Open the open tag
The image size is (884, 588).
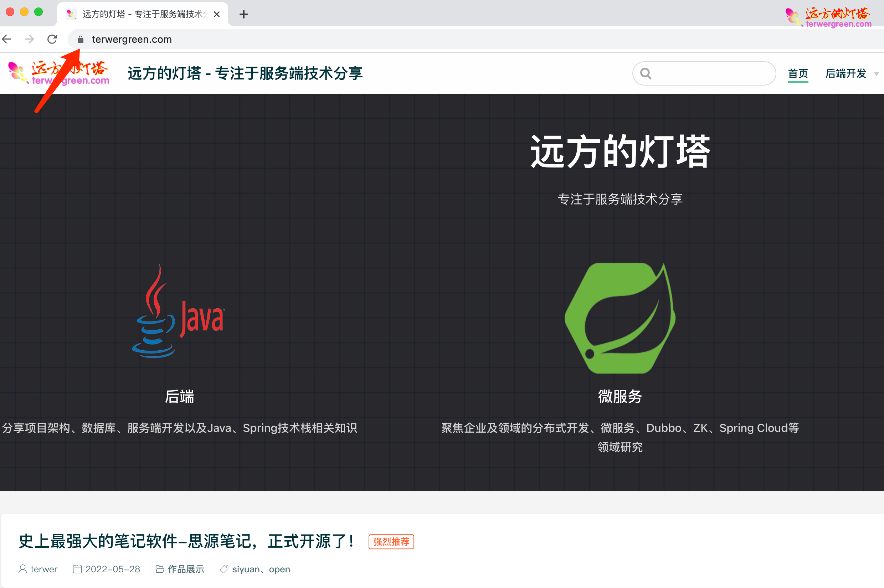tap(279, 569)
